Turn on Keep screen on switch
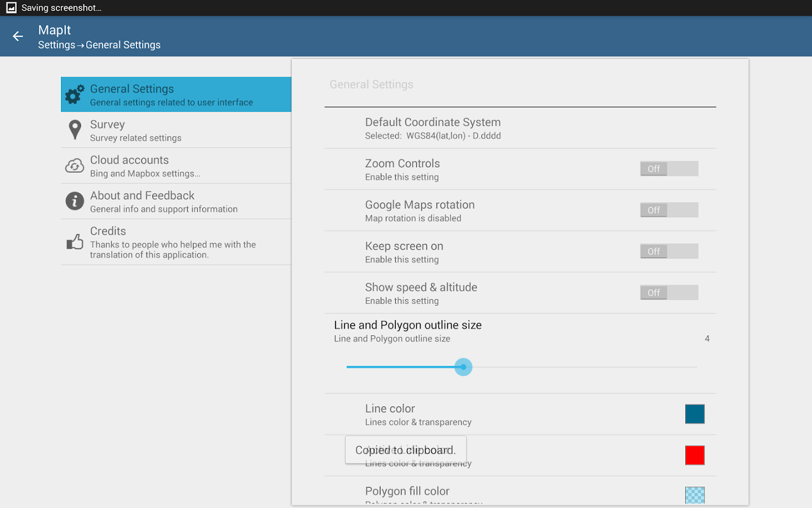 [x=669, y=251]
